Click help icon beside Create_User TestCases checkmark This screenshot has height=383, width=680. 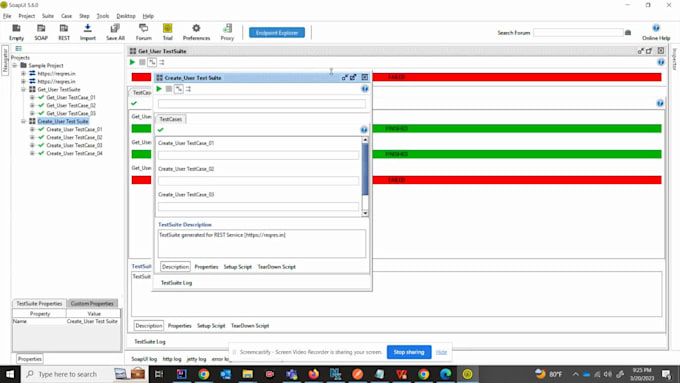tap(364, 130)
